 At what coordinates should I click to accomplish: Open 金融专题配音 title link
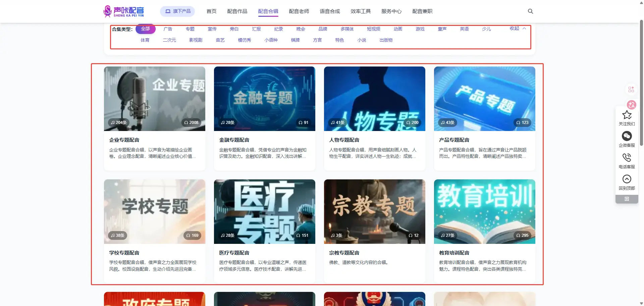(x=234, y=140)
